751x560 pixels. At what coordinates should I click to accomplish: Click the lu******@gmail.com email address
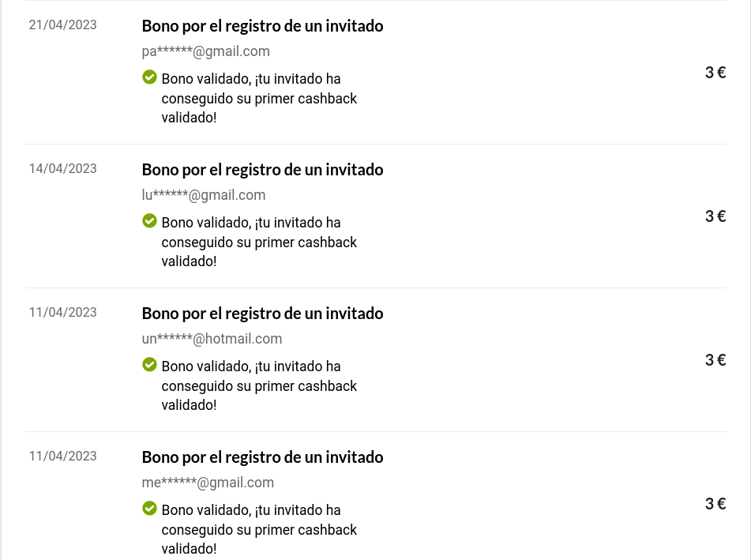point(203,195)
